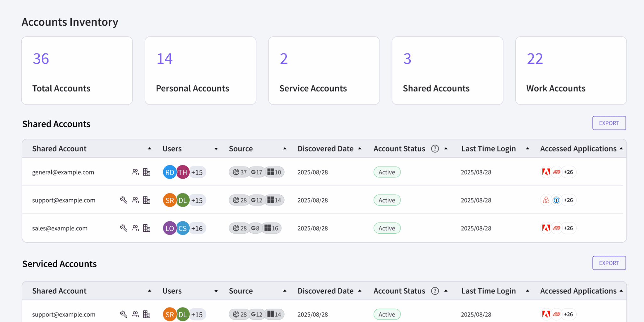Viewport: 644px width, 322px height.
Task: Click the wrench service icon on support@example.com row
Action: (124, 200)
